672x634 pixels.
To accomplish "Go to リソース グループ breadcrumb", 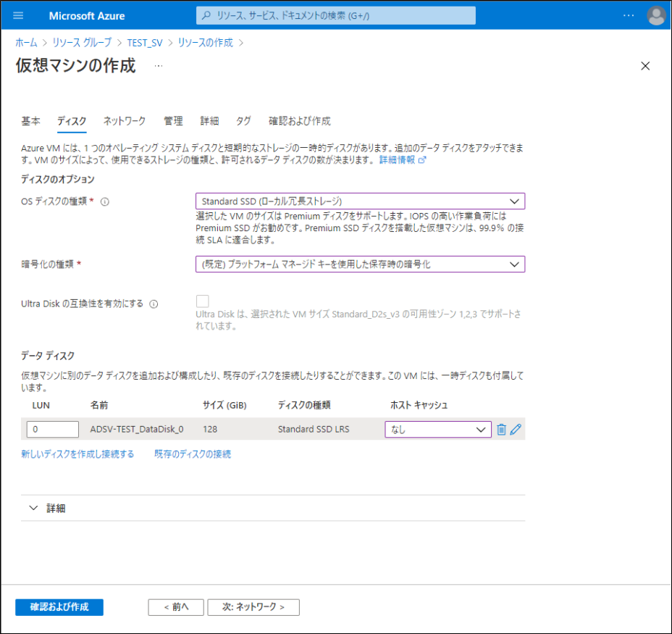I will point(82,43).
